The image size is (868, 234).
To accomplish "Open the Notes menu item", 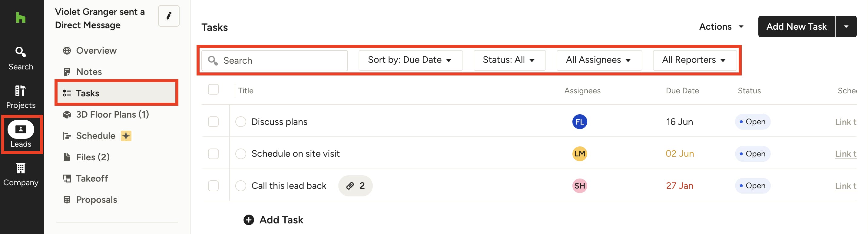I will 89,72.
